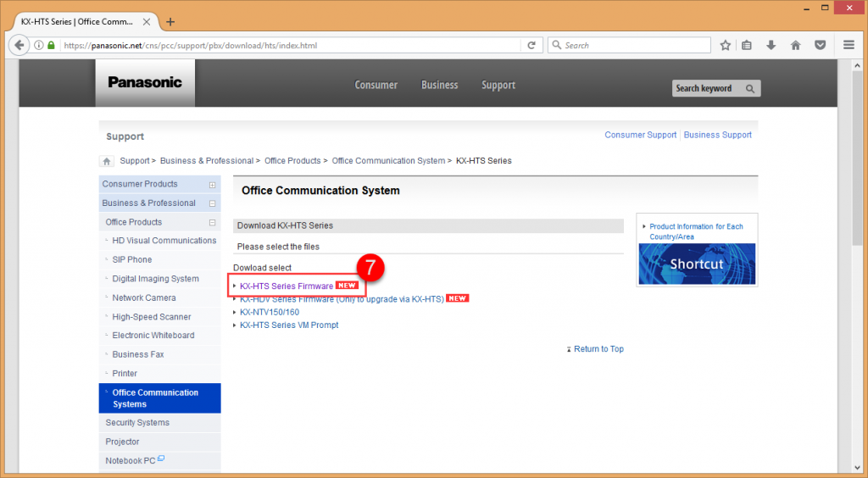Open the Business Support link
Viewport: 868px width, 478px height.
point(717,135)
